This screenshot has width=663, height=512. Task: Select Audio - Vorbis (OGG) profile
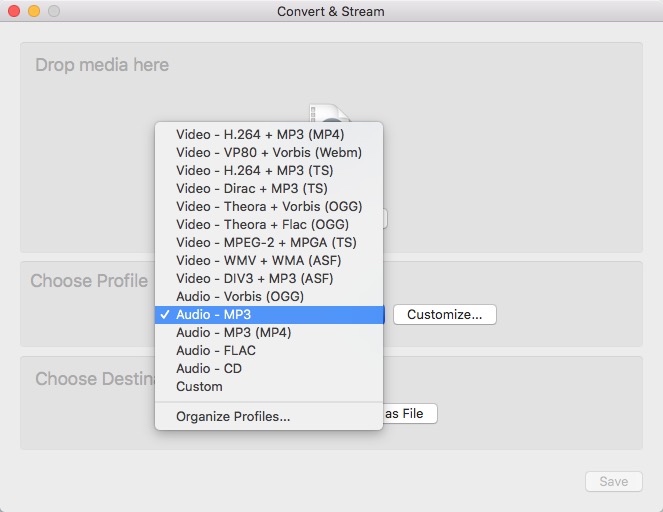click(269, 297)
